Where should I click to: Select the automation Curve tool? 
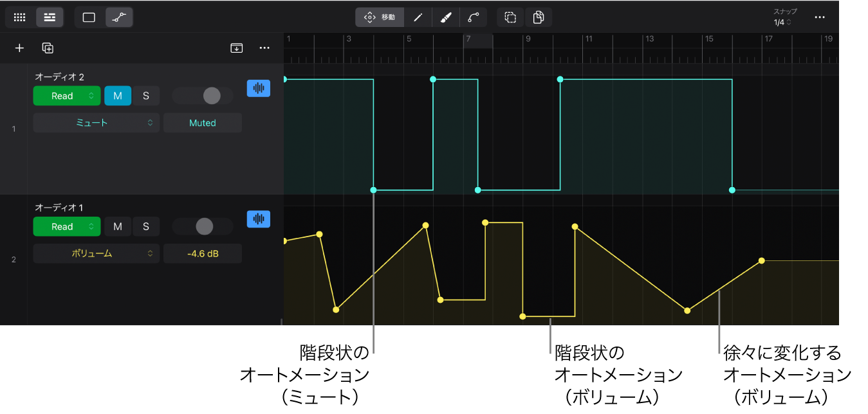474,17
